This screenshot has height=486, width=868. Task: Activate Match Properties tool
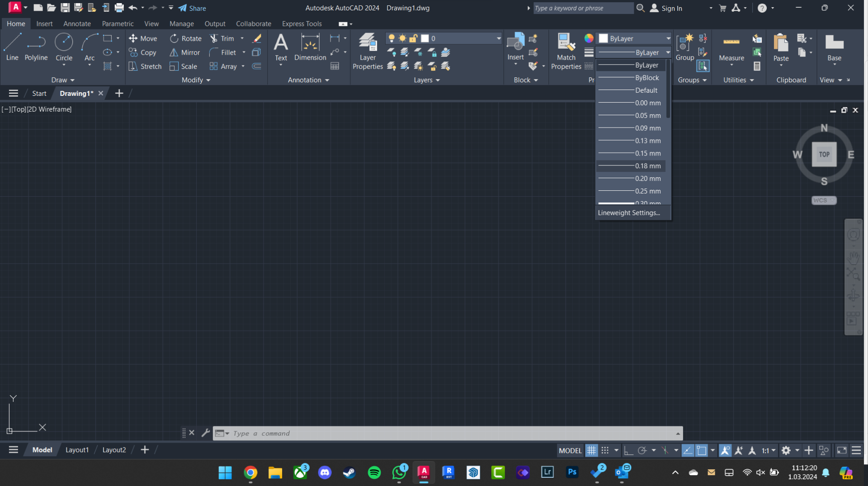point(566,52)
